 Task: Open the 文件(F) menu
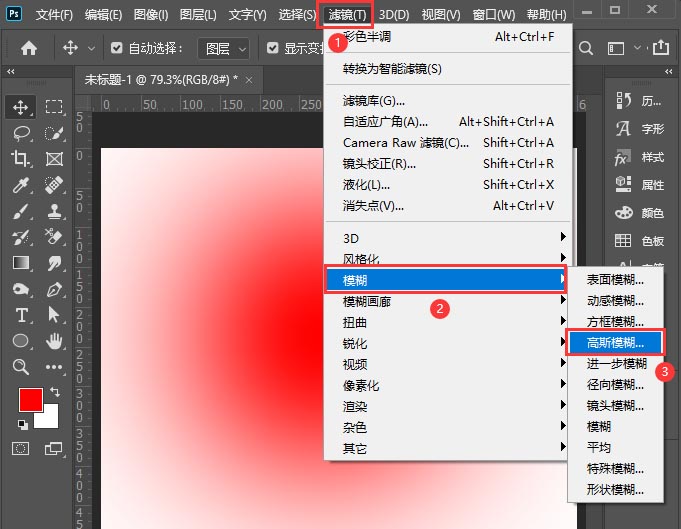[x=54, y=15]
